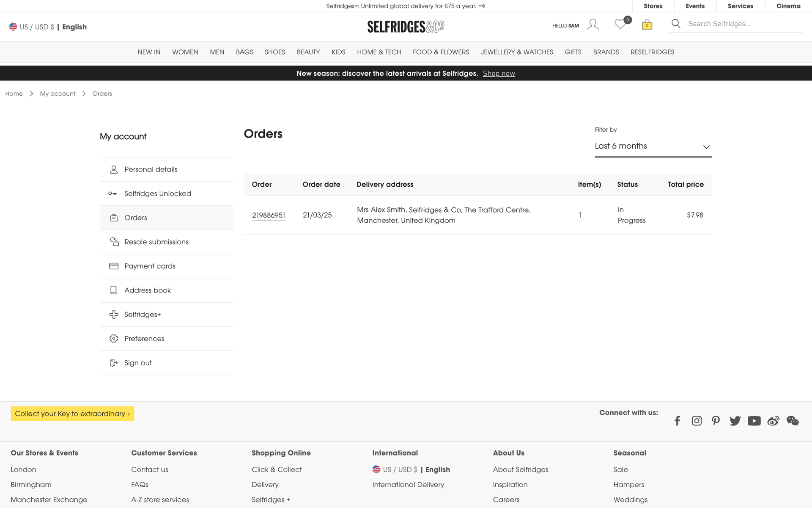Open Selfridges Pinterest icon
This screenshot has height=508, width=812.
(x=716, y=420)
